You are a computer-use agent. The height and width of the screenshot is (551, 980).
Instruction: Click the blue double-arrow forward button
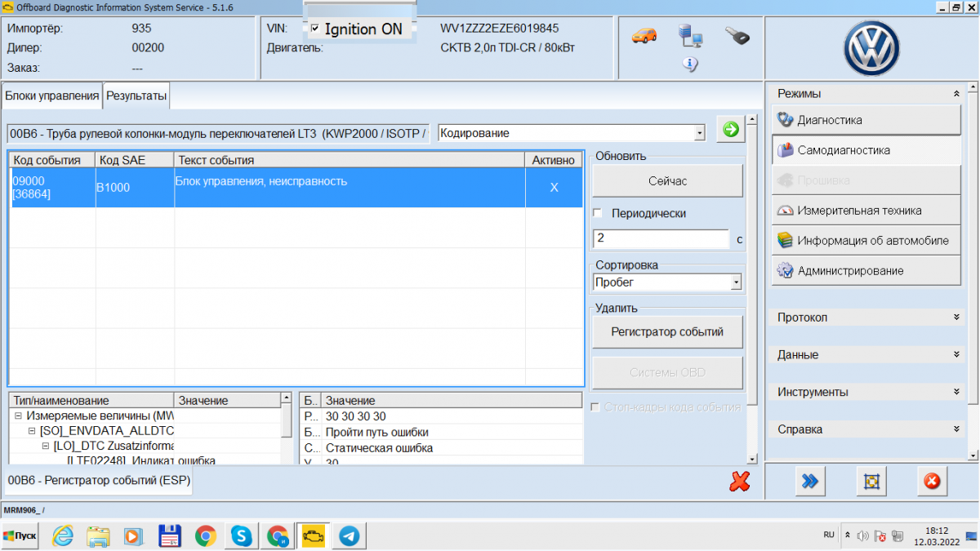(x=809, y=482)
